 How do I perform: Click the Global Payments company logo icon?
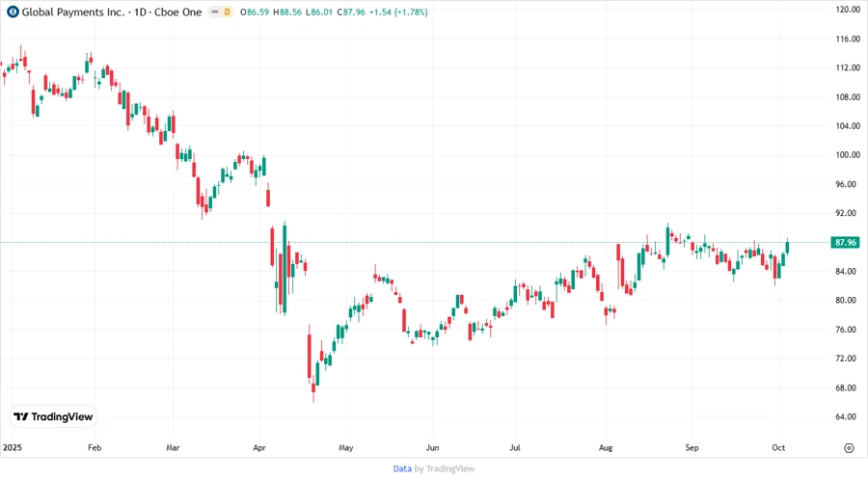(x=13, y=12)
